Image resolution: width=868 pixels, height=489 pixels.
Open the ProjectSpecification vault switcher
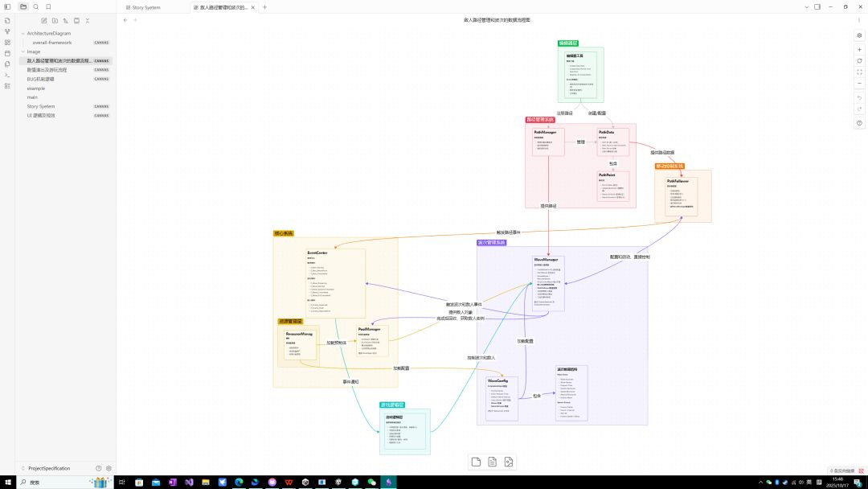click(x=49, y=468)
